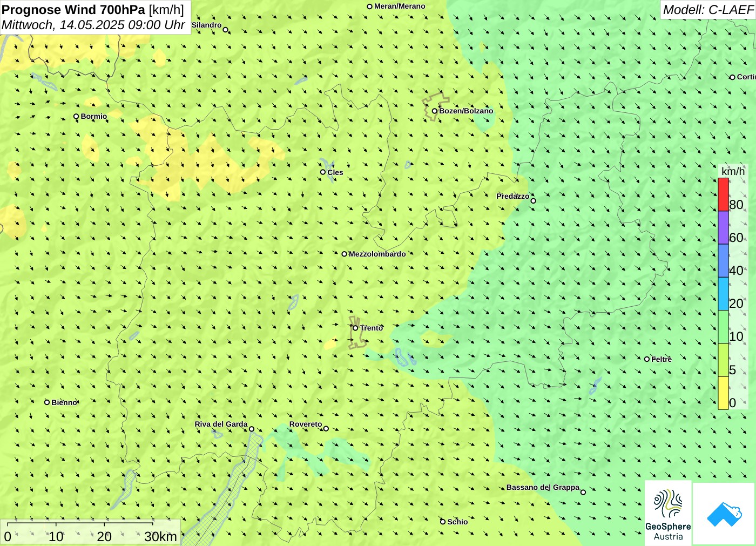Click the cyan 20 km/h legend color

[723, 294]
